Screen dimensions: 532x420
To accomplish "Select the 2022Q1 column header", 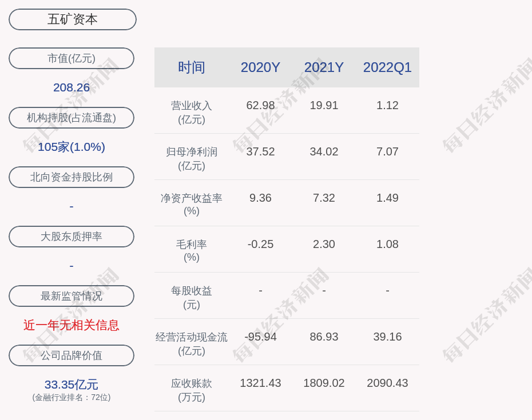I will click(x=387, y=67).
